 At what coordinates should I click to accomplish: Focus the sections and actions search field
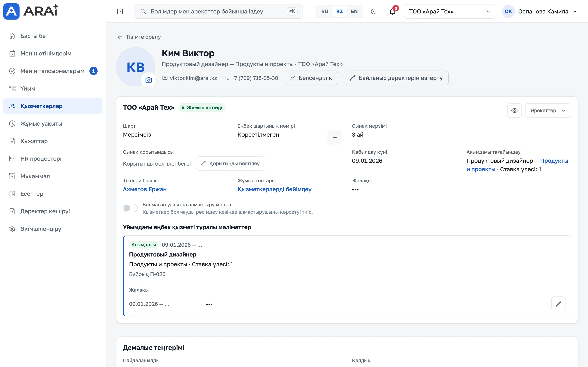click(218, 11)
